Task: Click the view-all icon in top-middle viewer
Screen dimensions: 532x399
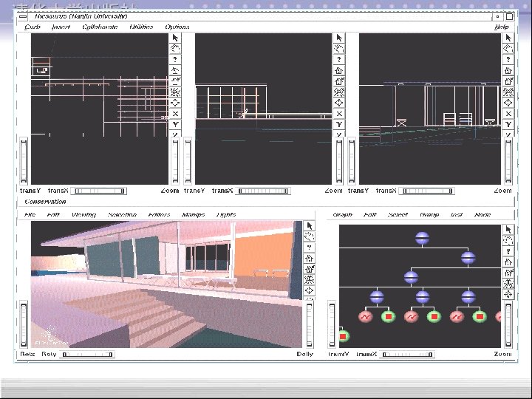Action: pyautogui.click(x=339, y=92)
